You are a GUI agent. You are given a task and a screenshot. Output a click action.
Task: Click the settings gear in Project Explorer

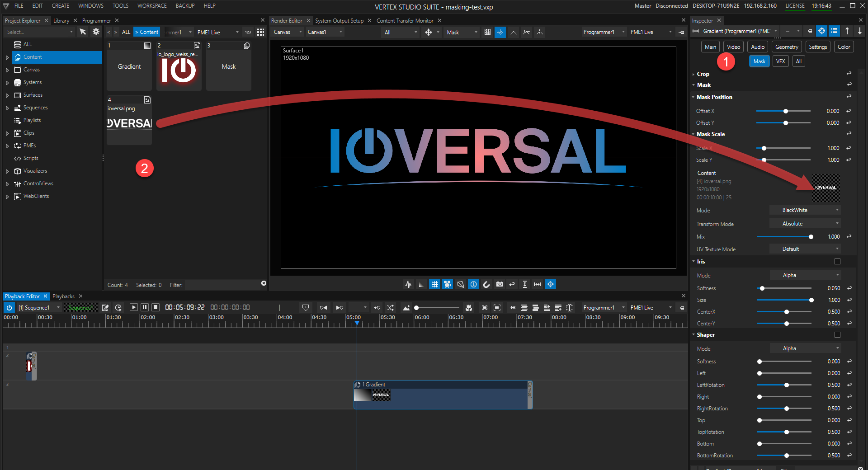click(96, 32)
